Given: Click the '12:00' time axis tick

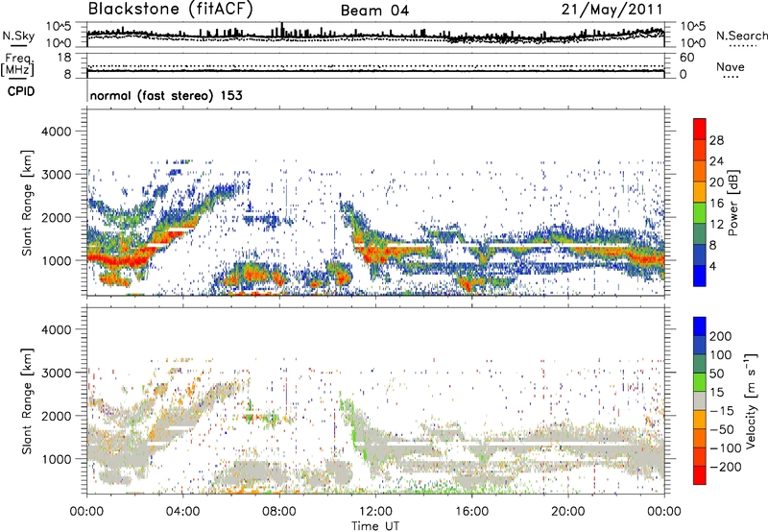Looking at the screenshot, I should pos(375,512).
